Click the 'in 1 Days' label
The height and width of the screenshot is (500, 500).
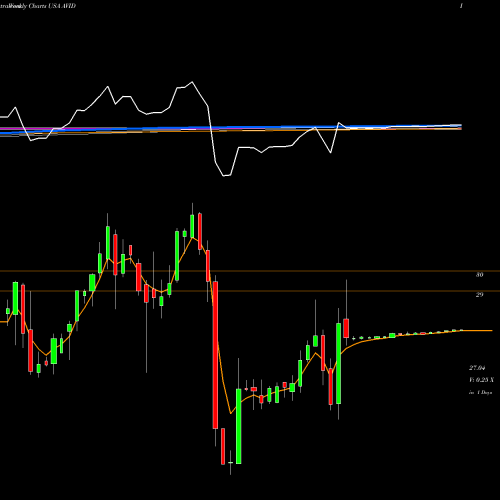[x=481, y=393]
